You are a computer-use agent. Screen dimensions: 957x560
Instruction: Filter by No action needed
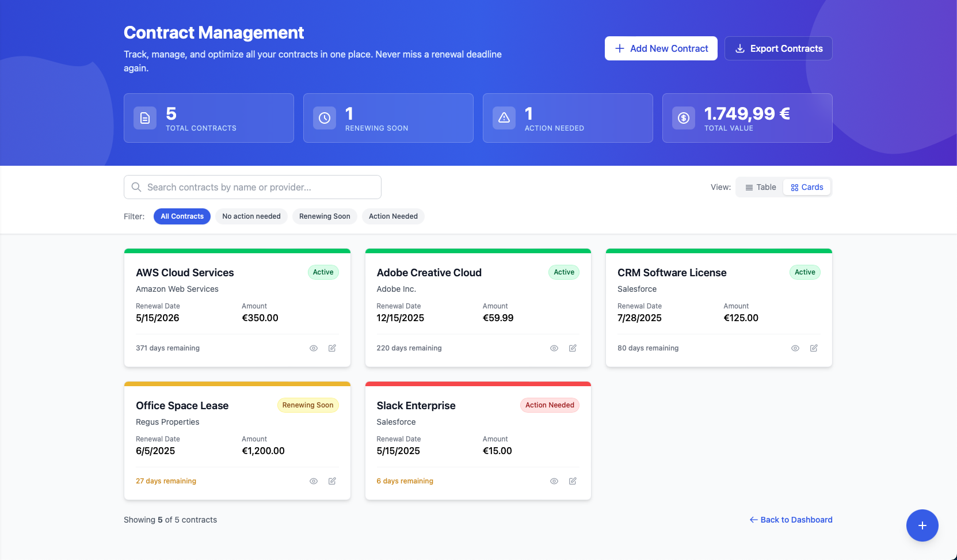[x=251, y=216]
